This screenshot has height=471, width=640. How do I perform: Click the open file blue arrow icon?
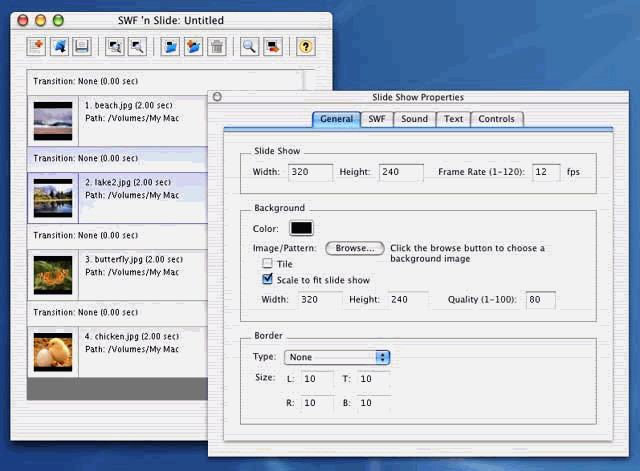(x=59, y=47)
